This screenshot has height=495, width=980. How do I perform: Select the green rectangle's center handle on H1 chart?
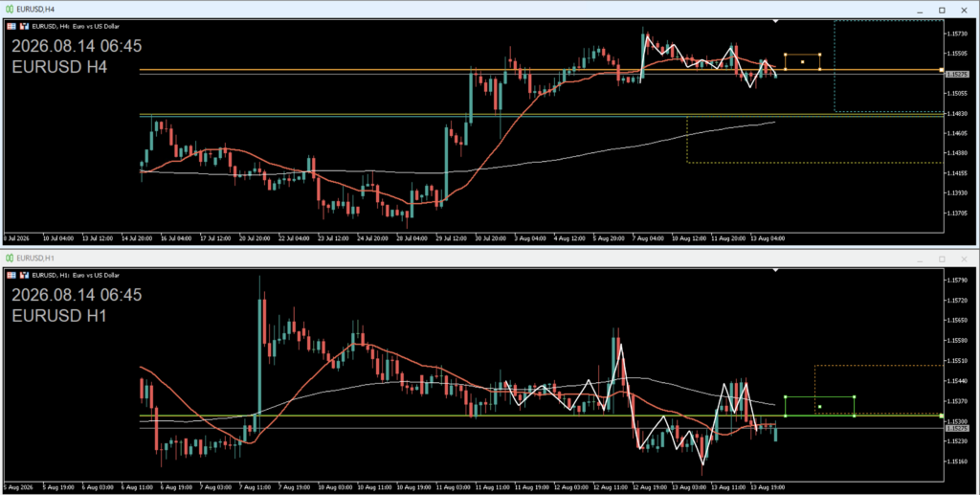click(x=820, y=407)
